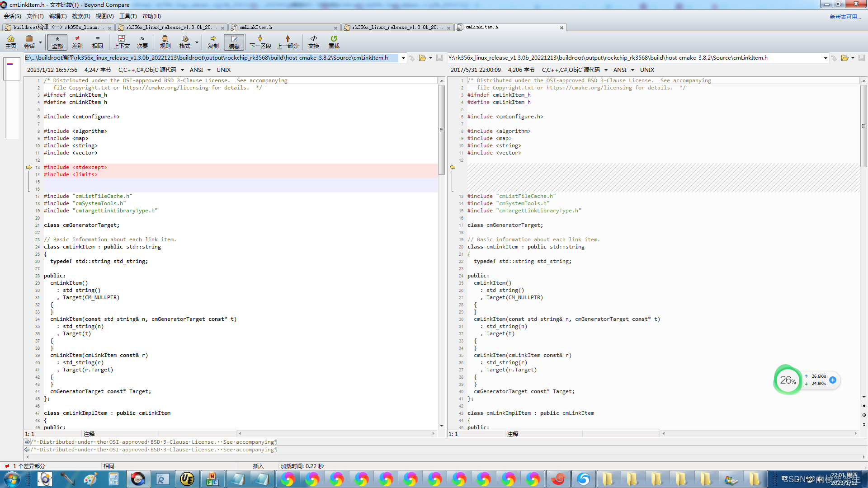The width and height of the screenshot is (868, 488).
Task: Open the 搜索(R) menu
Action: (x=81, y=16)
